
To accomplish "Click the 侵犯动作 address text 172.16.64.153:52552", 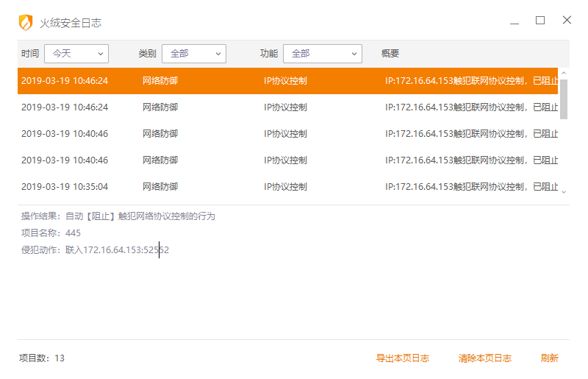I will click(125, 250).
